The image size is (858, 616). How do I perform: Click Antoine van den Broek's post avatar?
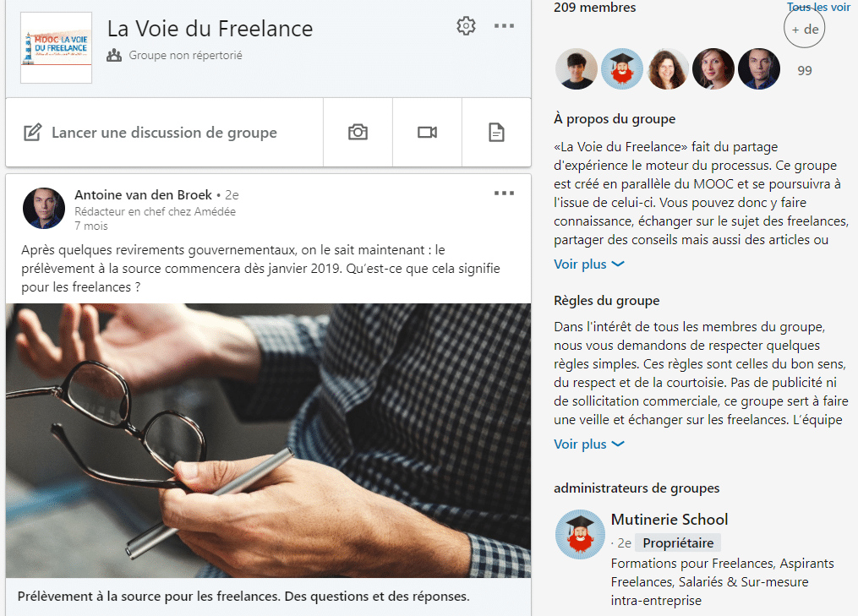pyautogui.click(x=44, y=209)
